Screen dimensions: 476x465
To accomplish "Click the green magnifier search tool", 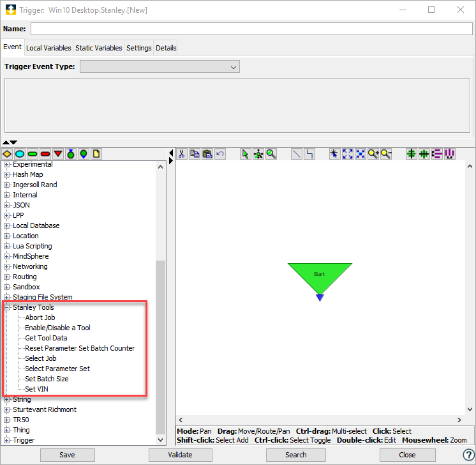I will [271, 154].
